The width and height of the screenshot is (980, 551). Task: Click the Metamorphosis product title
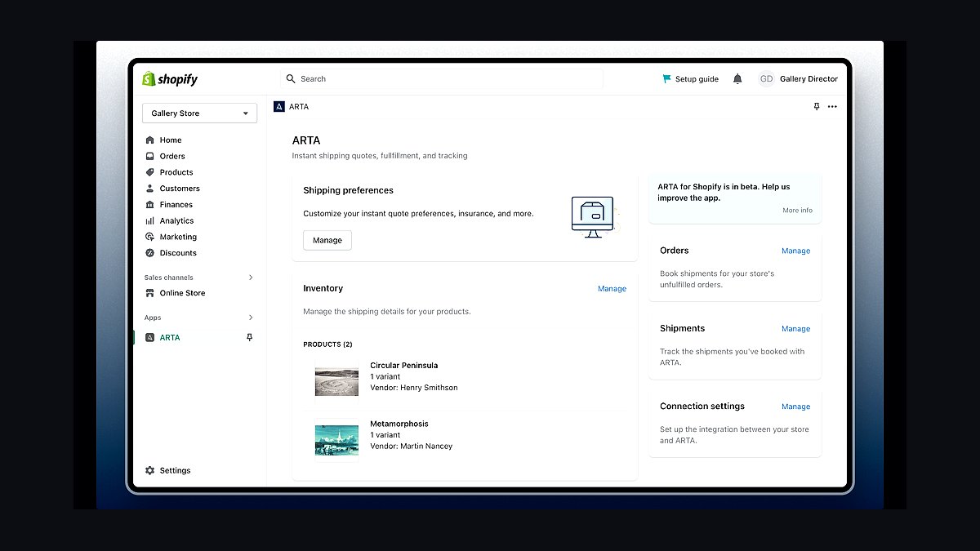(x=399, y=424)
